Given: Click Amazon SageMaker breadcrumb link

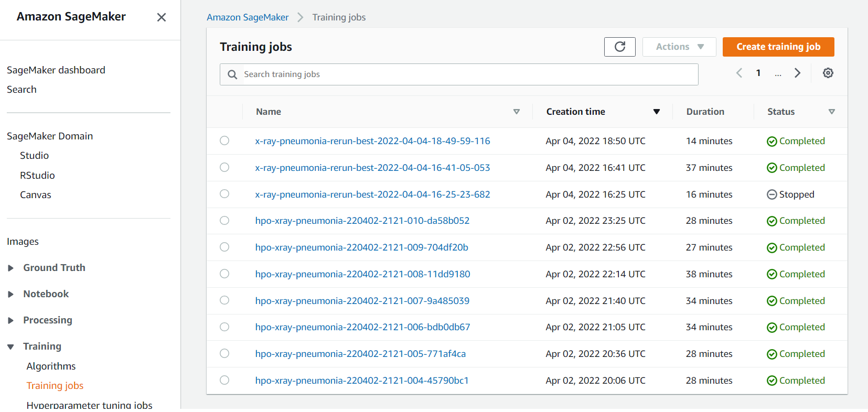Looking at the screenshot, I should point(248,17).
